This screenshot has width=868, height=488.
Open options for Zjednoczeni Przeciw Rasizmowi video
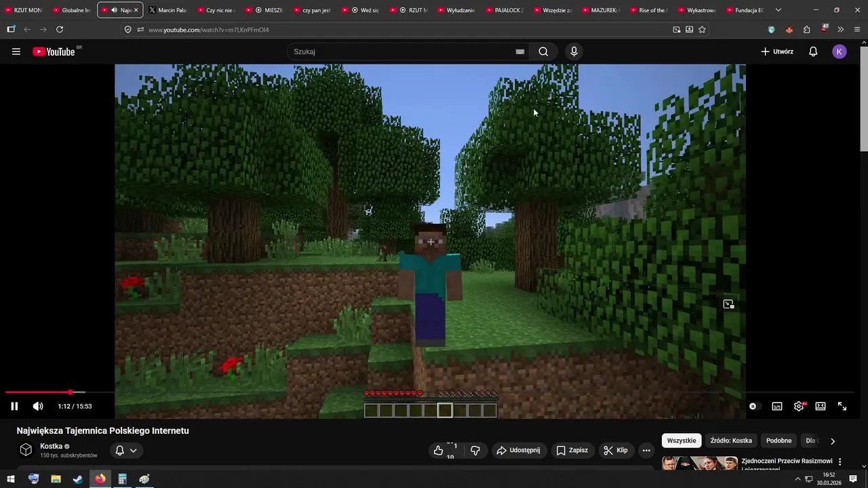pos(840,462)
